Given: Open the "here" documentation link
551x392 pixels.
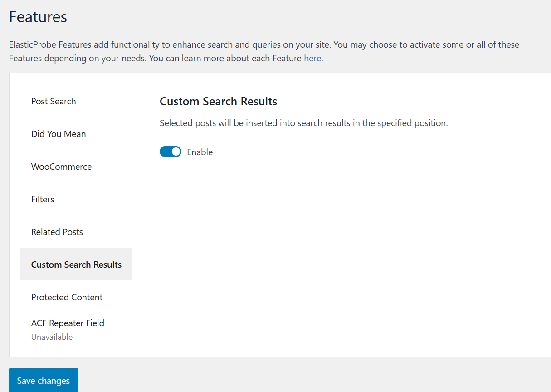Looking at the screenshot, I should [x=312, y=58].
